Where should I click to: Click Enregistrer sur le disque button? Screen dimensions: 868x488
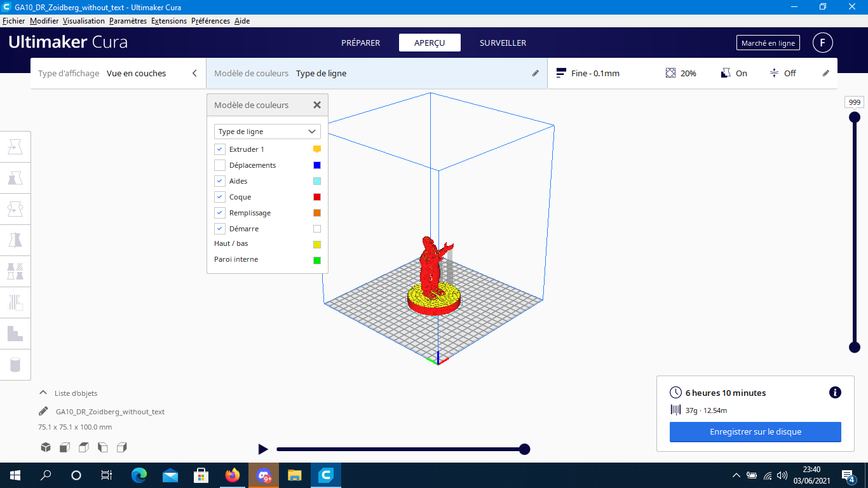pyautogui.click(x=756, y=432)
